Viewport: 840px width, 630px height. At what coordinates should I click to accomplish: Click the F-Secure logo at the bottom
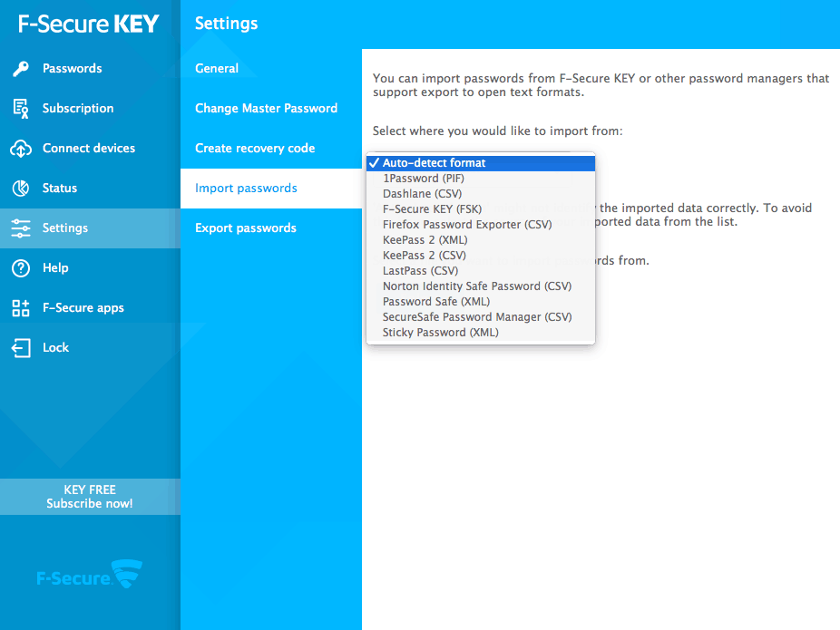pyautogui.click(x=90, y=575)
